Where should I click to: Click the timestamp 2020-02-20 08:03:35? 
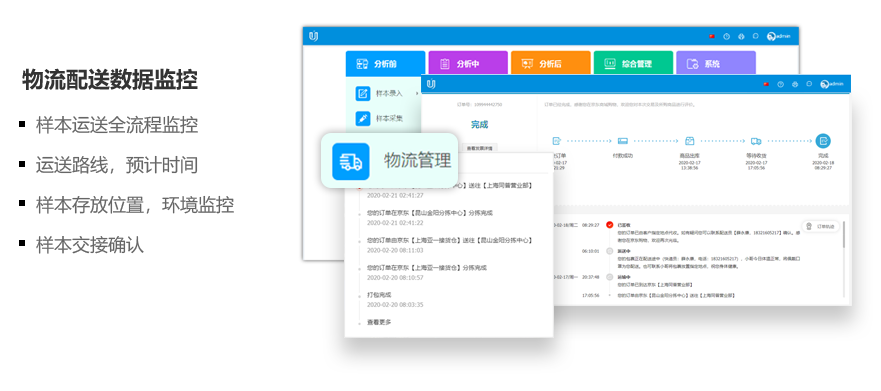click(395, 304)
